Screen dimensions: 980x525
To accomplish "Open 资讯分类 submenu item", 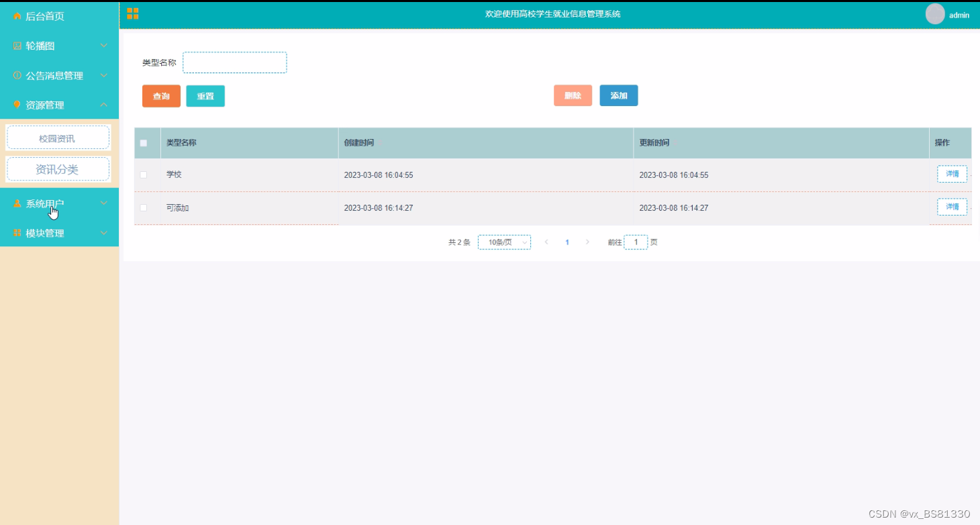I will tap(58, 169).
